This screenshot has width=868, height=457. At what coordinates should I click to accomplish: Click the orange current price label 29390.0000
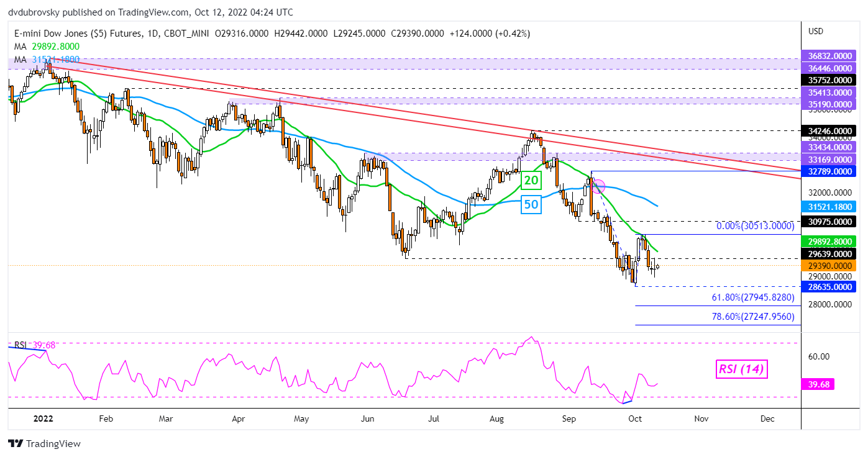829,265
